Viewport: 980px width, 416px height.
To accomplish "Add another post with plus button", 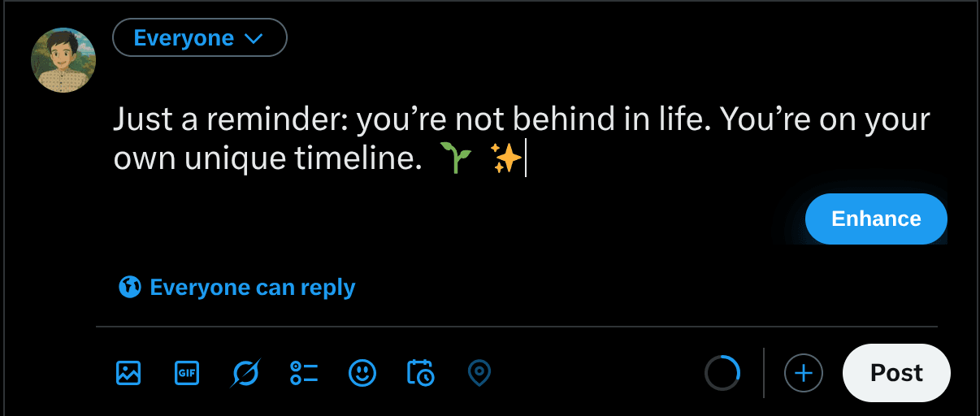I will [804, 373].
